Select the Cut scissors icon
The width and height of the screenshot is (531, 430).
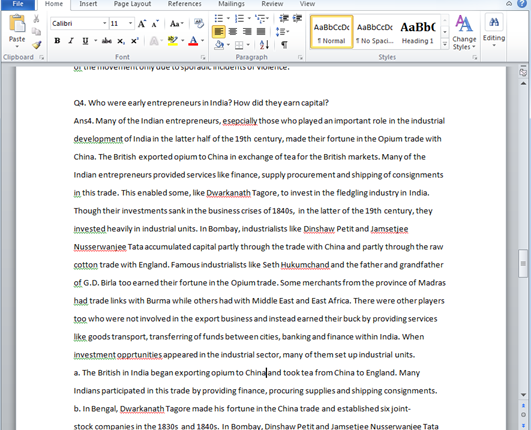(x=36, y=19)
